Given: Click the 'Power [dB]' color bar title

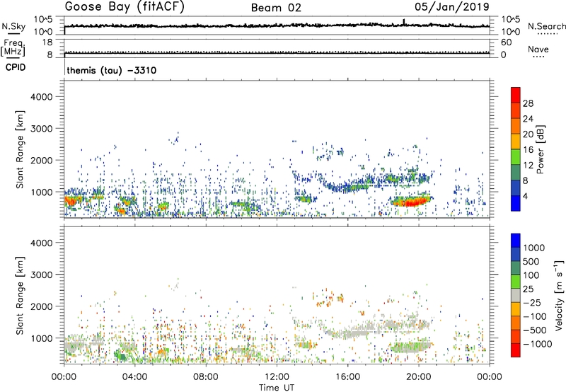Looking at the screenshot, I should click(540, 149).
